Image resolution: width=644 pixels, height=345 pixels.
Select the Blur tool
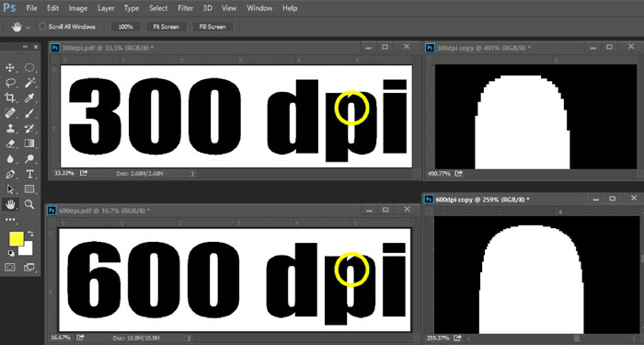[x=10, y=158]
